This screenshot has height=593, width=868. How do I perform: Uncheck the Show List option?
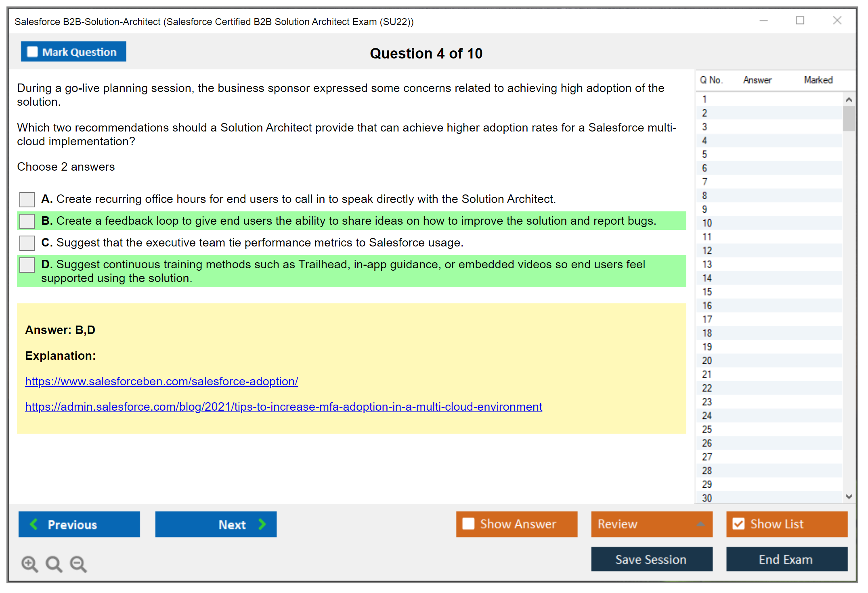(738, 524)
